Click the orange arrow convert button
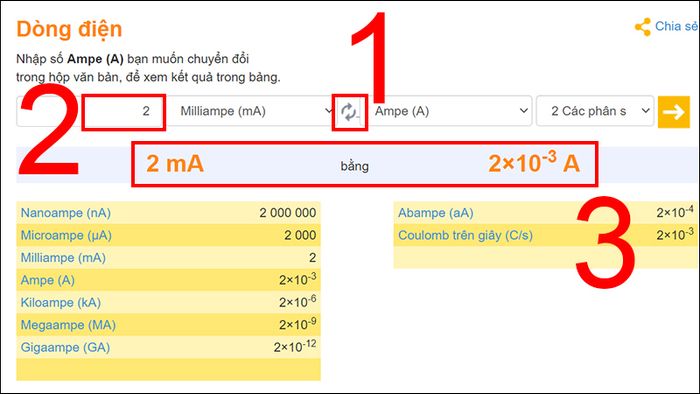Viewport: 700px width, 394px height. (x=674, y=112)
